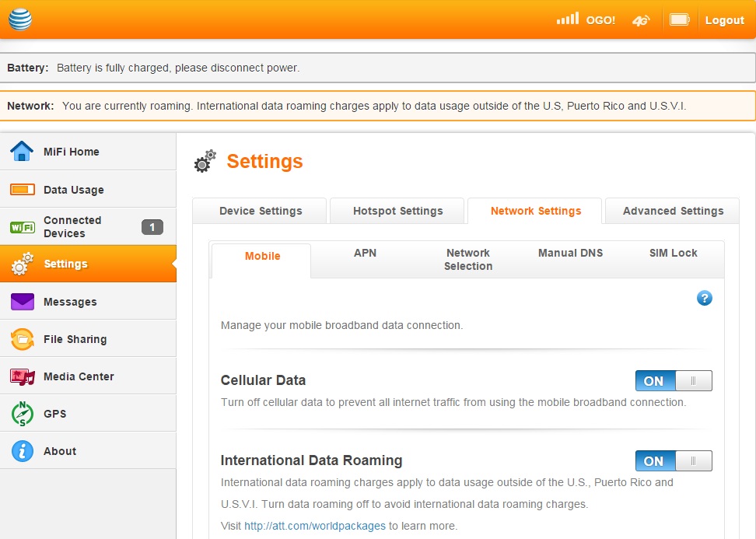Switch to Hotspot Settings tab
Screen dimensions: 756x539
397,211
